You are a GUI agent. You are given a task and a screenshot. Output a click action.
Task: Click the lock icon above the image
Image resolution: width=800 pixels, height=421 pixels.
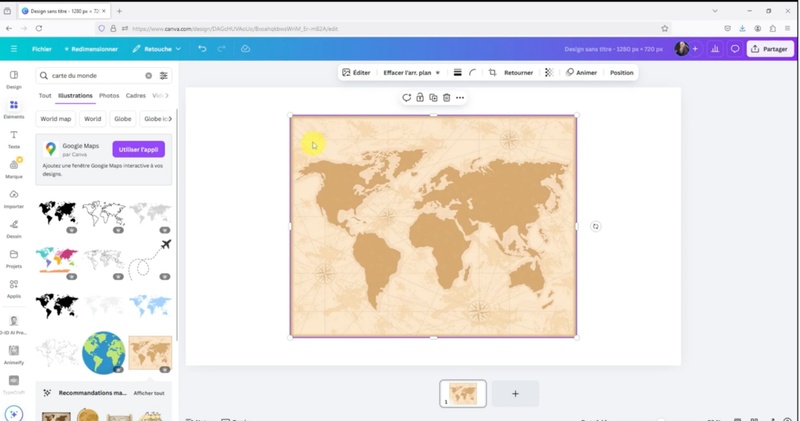pos(420,97)
